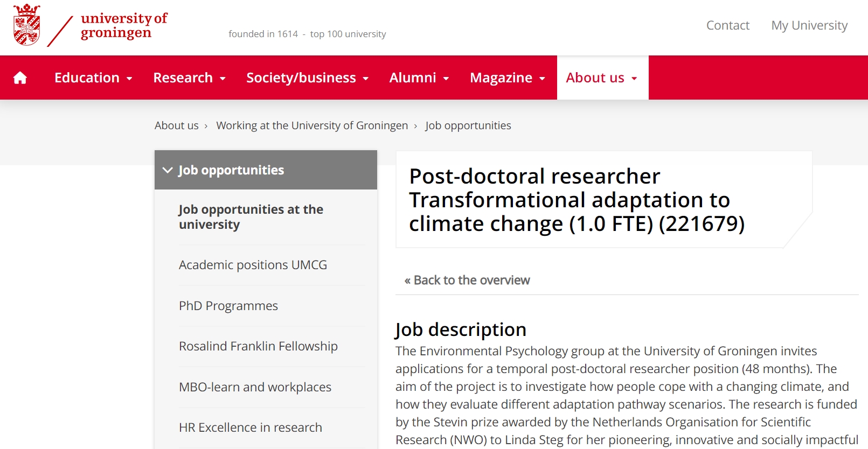Click About us in breadcrumb trail
868x449 pixels.
coord(177,125)
